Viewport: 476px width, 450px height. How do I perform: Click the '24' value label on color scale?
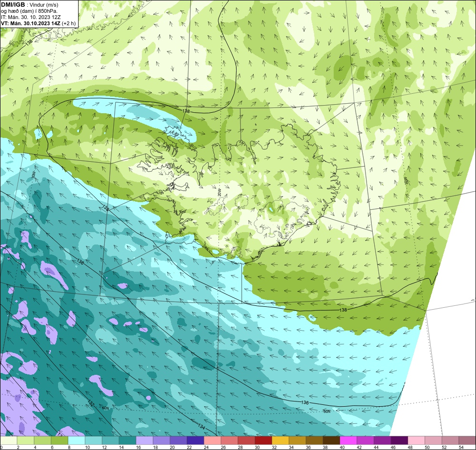click(x=207, y=447)
